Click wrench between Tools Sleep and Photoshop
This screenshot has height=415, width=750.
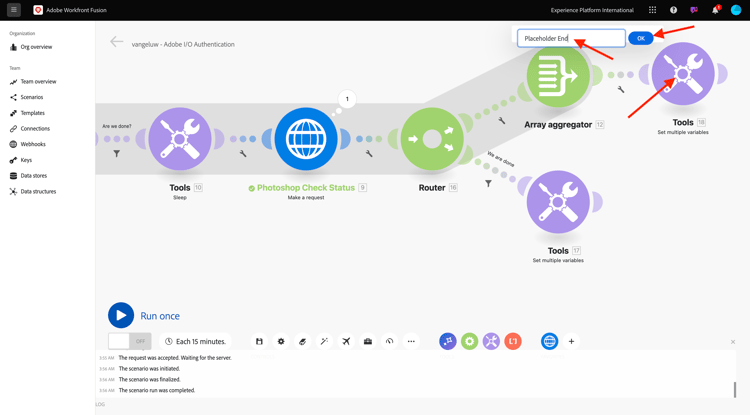[243, 154]
